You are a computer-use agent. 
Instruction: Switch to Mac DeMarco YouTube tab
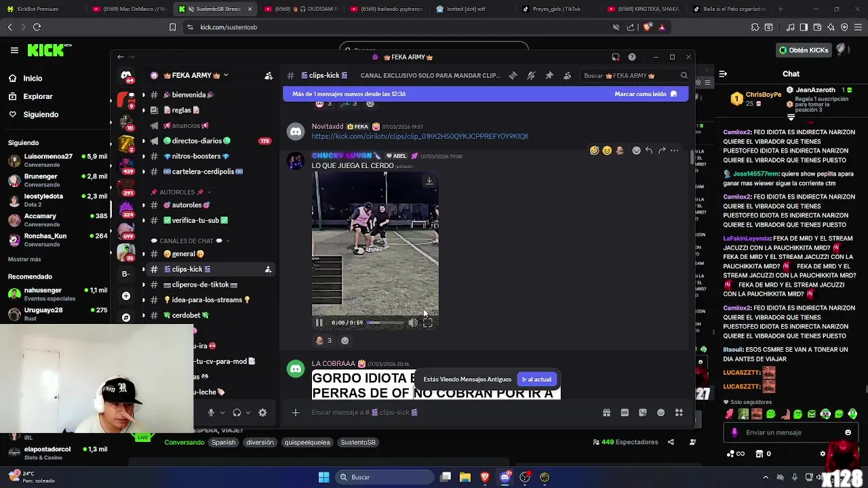click(x=128, y=9)
